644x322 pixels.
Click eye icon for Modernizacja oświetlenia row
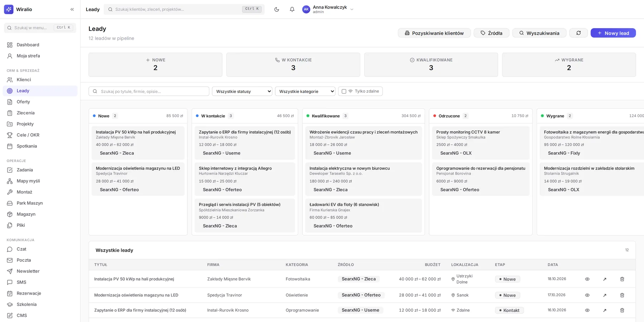coord(587,295)
